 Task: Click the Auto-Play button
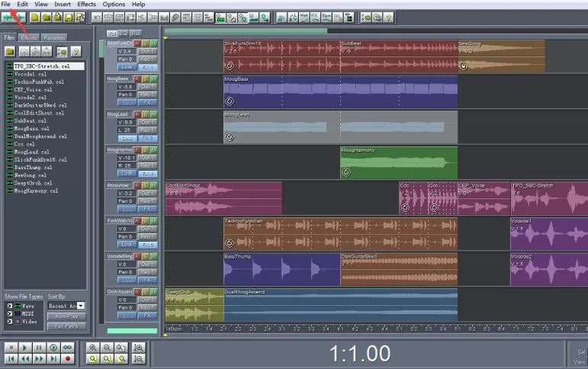(66, 316)
